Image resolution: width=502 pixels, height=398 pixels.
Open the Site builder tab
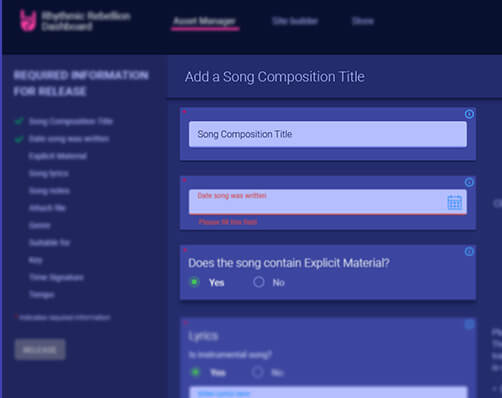(295, 21)
